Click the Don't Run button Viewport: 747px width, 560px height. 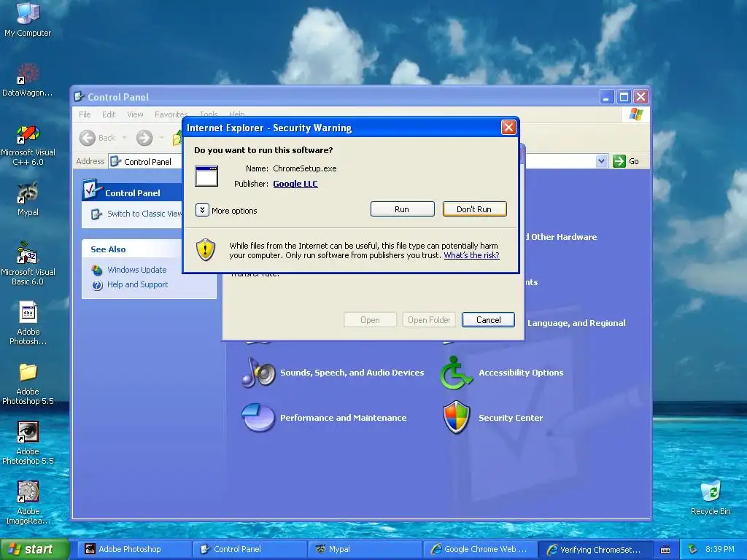click(x=474, y=209)
